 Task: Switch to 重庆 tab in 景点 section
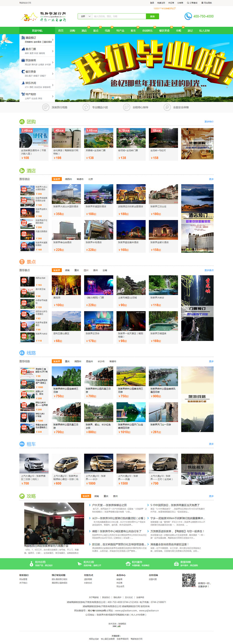tap(77, 270)
